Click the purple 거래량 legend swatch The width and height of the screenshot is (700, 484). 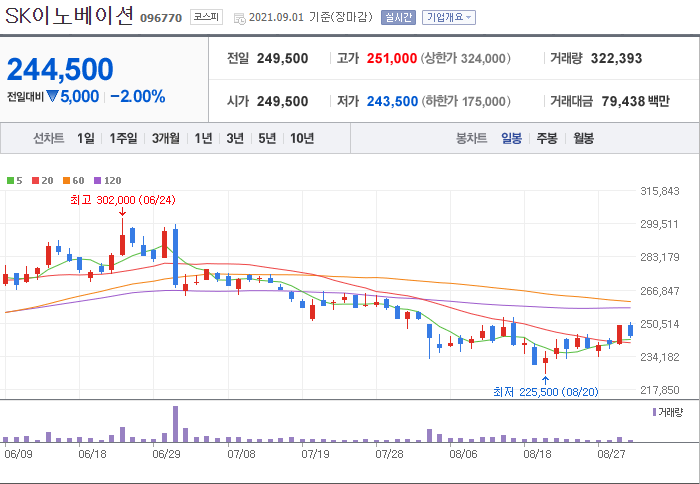(654, 412)
